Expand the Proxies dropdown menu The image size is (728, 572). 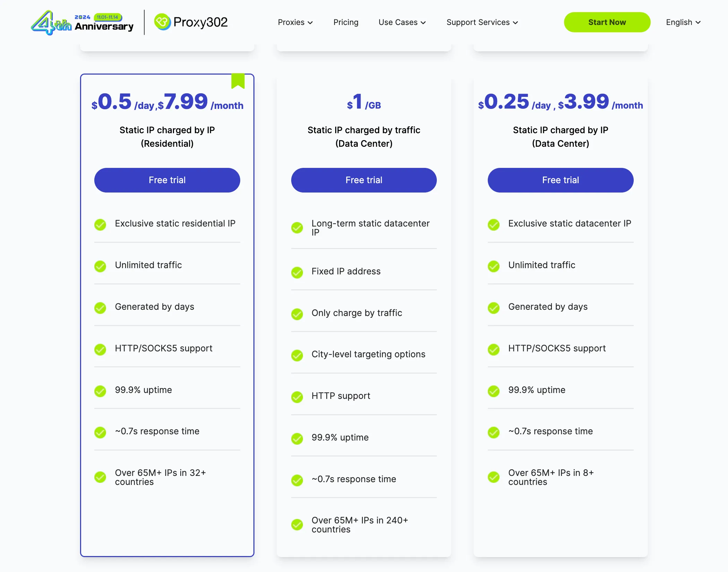[295, 22]
